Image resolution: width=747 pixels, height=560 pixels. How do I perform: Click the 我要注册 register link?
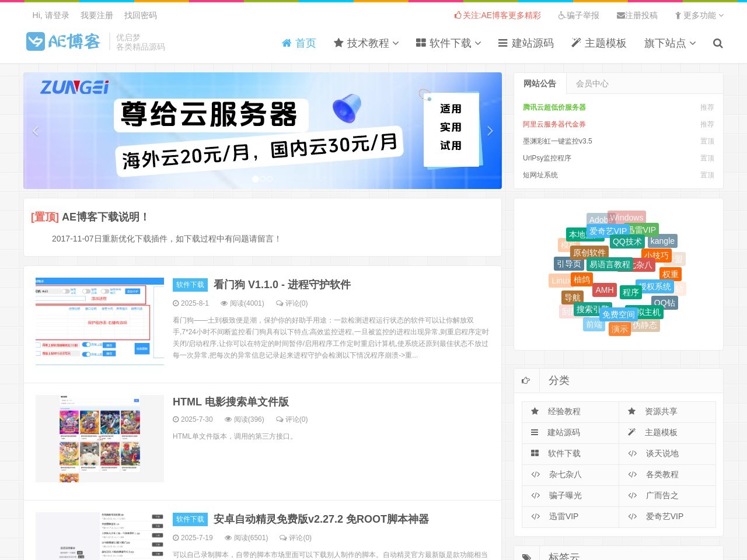click(97, 15)
